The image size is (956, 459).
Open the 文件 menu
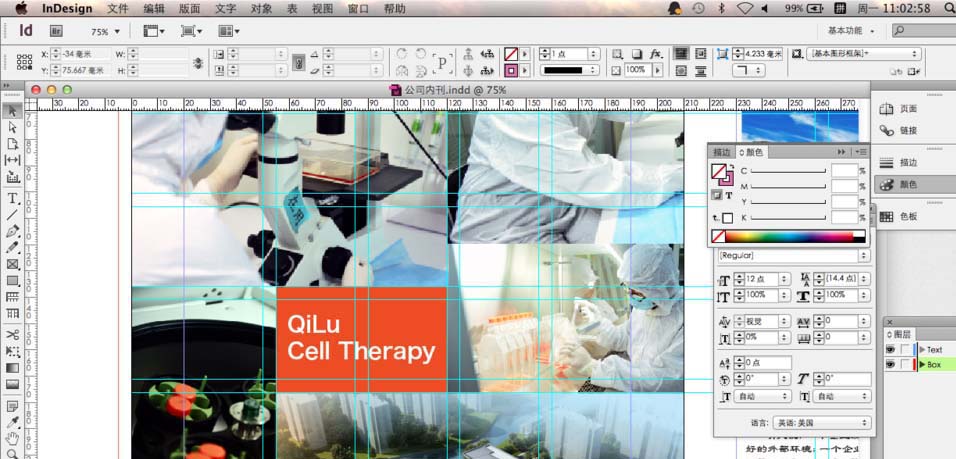118,9
